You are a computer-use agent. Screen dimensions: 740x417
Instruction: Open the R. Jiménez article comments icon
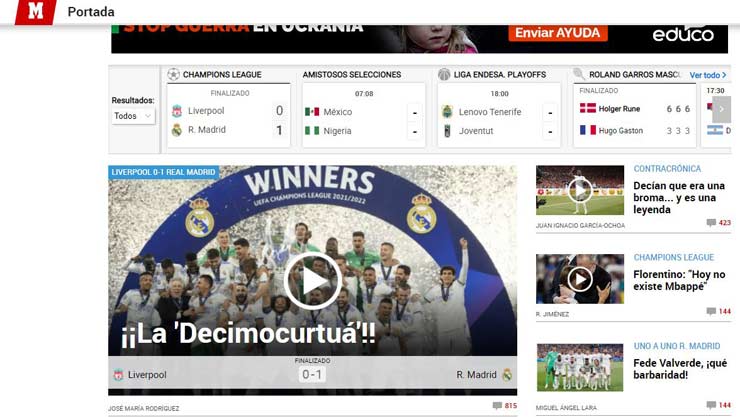pos(711,311)
